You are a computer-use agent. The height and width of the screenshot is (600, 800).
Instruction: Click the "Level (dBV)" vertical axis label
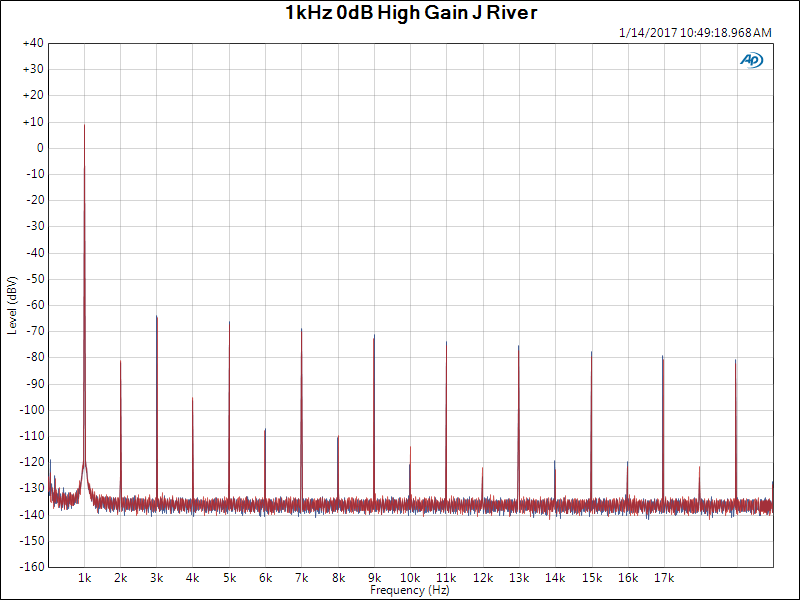[12, 305]
